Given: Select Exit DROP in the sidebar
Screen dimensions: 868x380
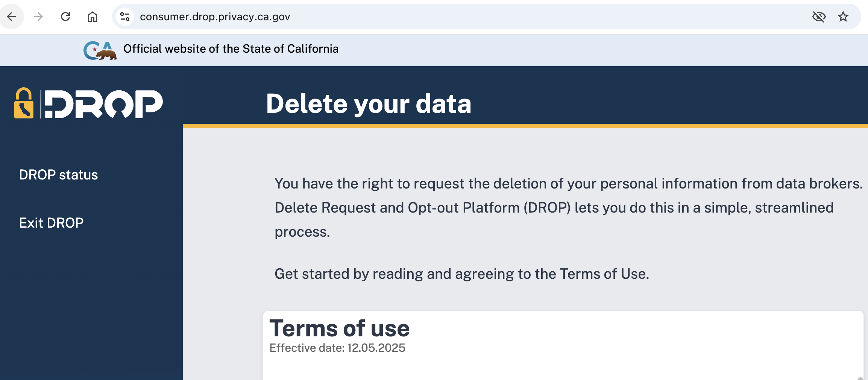Looking at the screenshot, I should click(51, 223).
